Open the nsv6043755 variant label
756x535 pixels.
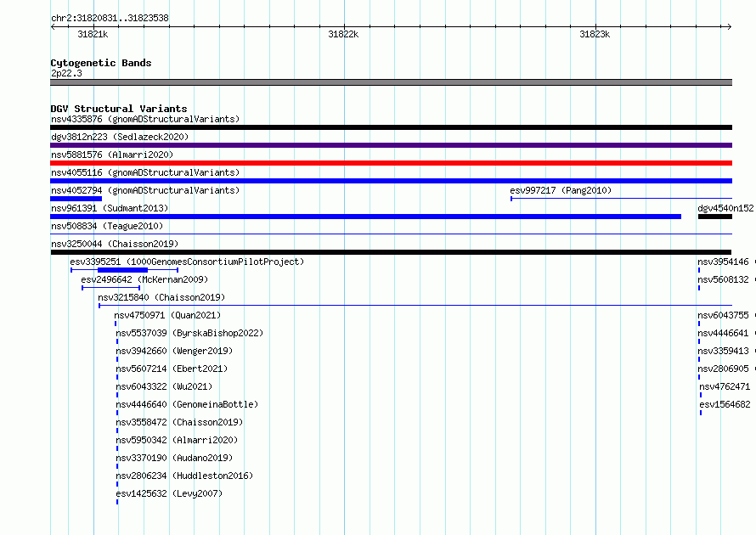point(723,315)
